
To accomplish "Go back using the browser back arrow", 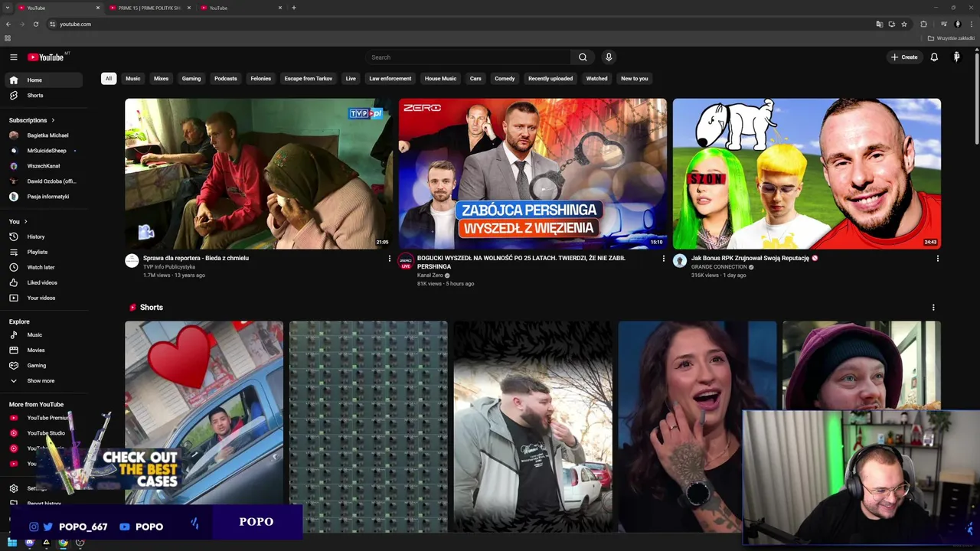I will click(8, 24).
